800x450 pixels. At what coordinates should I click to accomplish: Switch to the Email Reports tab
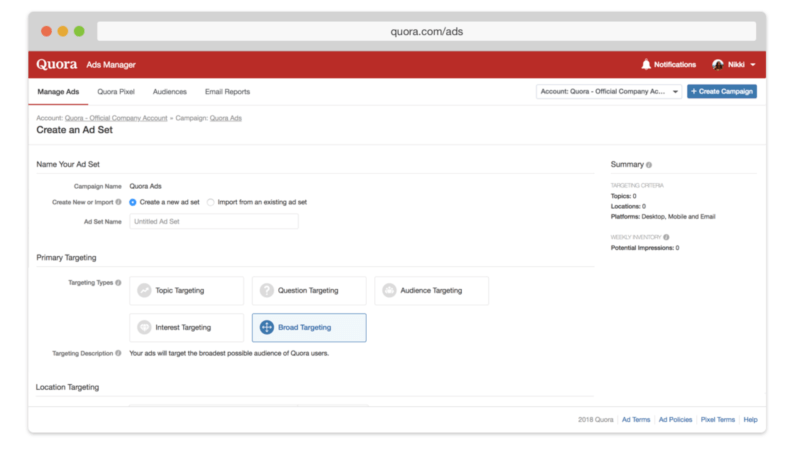click(228, 92)
